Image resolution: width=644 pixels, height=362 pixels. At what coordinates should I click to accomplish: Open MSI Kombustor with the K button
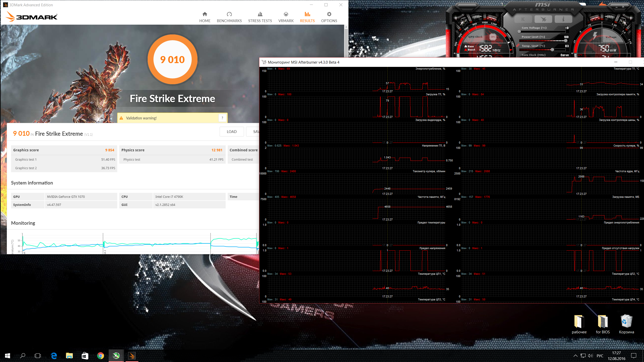[x=523, y=19]
